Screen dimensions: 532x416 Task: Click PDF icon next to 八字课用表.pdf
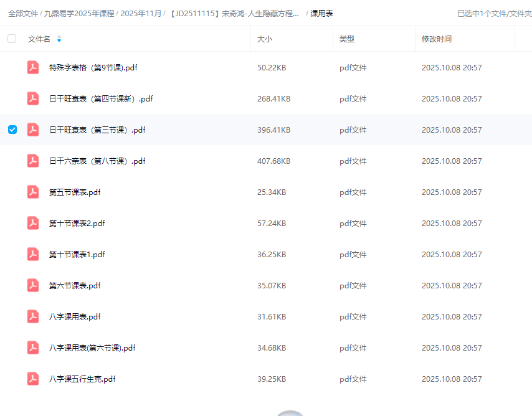(33, 316)
